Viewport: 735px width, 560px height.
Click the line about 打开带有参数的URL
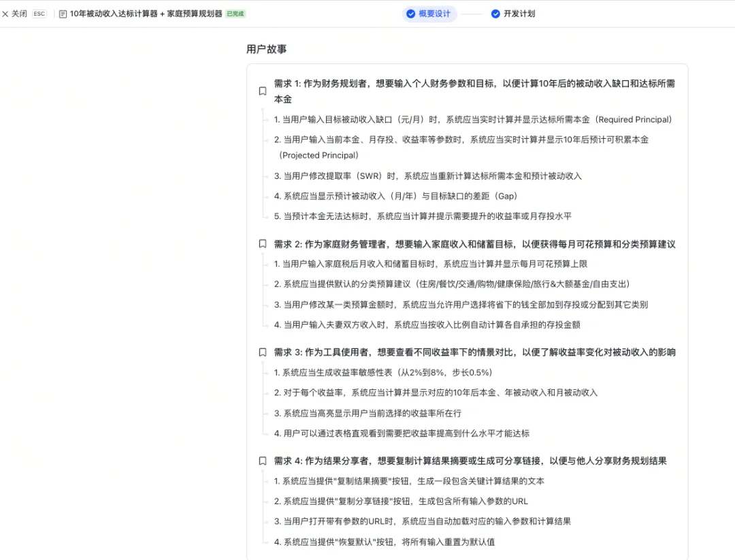click(423, 522)
